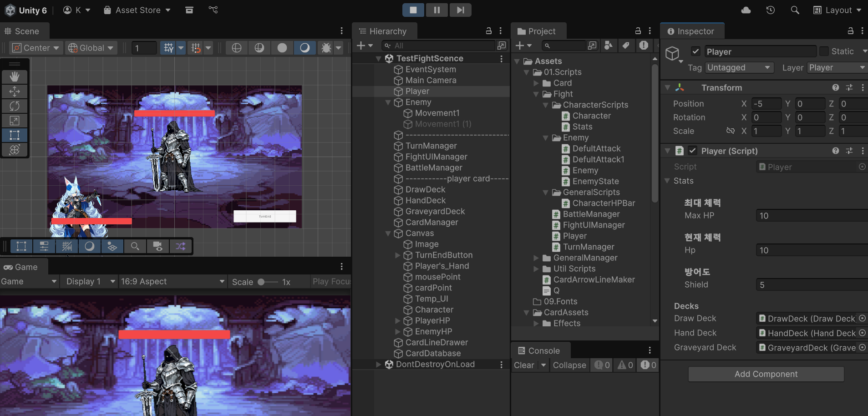Pause the running game
Image resolution: width=868 pixels, height=416 pixels.
coord(437,10)
